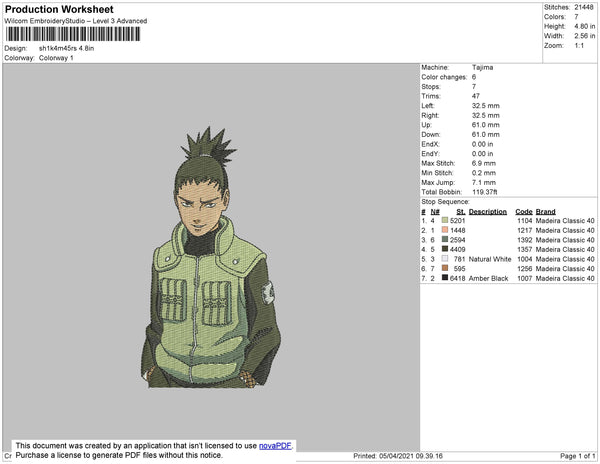Select Amber Black color swatch

[445, 278]
